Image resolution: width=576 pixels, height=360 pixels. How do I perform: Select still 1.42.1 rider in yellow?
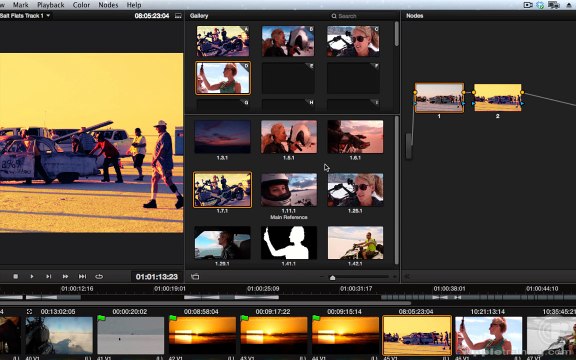tap(355, 243)
